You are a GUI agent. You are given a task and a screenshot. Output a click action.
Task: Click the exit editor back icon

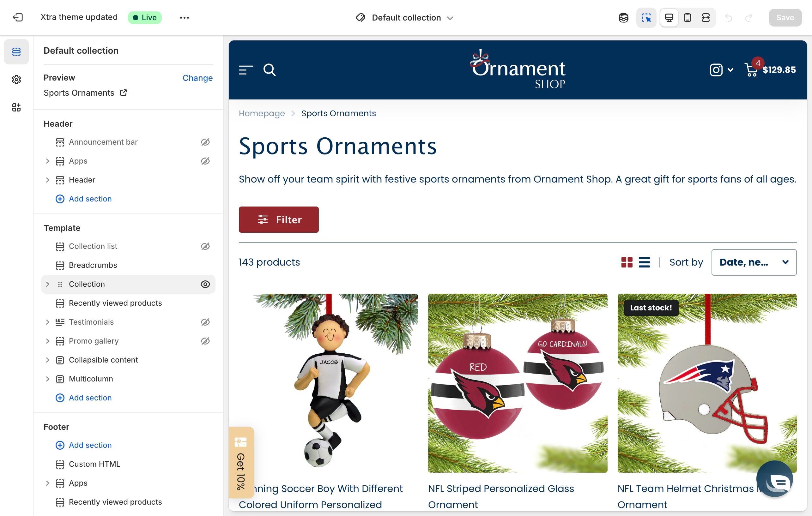click(x=17, y=17)
